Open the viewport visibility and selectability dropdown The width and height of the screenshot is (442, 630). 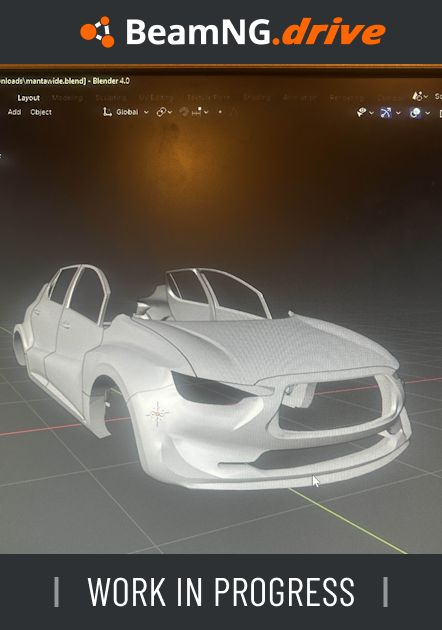click(x=365, y=112)
